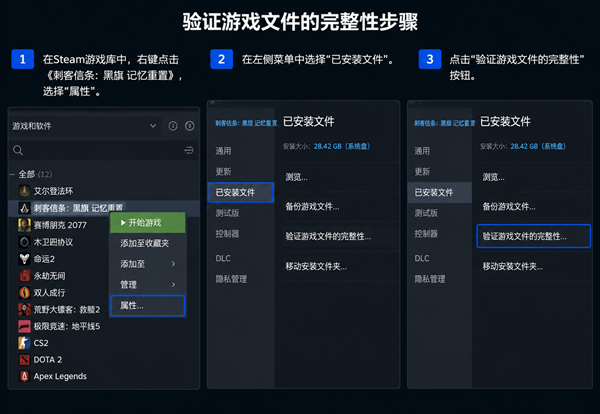Click the DOTA 2 game icon
The height and width of the screenshot is (414, 600).
24,360
